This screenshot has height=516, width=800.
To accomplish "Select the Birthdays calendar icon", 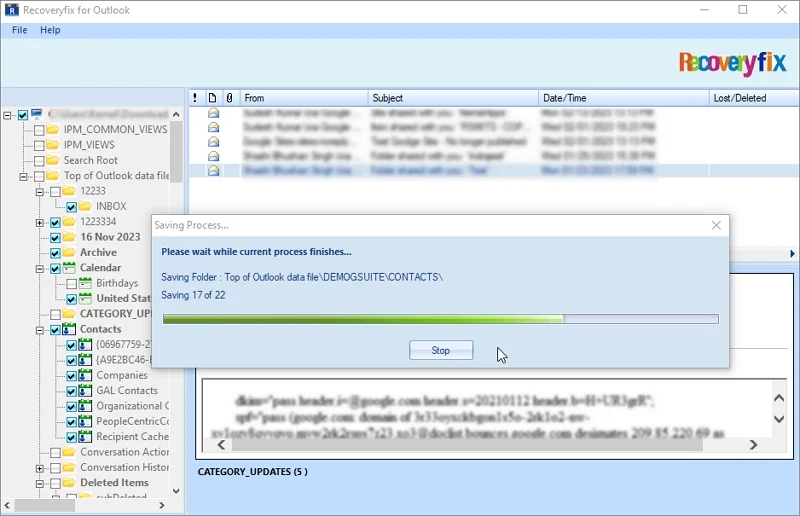I will [85, 283].
